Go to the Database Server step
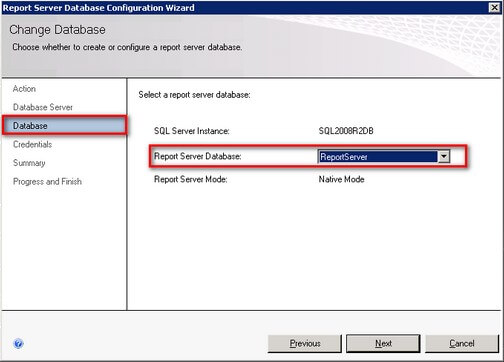The width and height of the screenshot is (504, 362). 43,107
